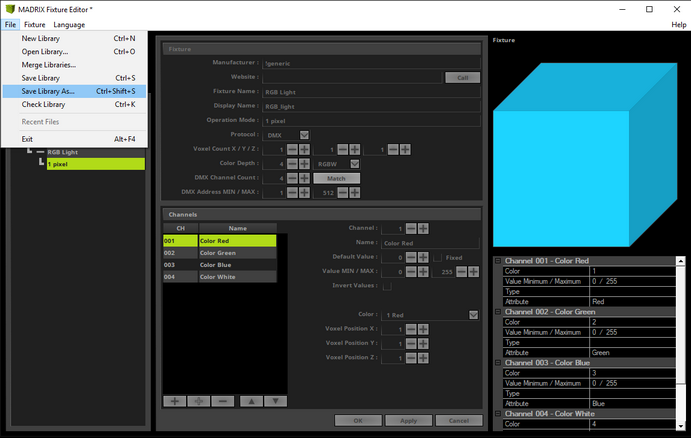Collapse Channel 004 - Color White section
This screenshot has width=691, height=438.
point(498,414)
